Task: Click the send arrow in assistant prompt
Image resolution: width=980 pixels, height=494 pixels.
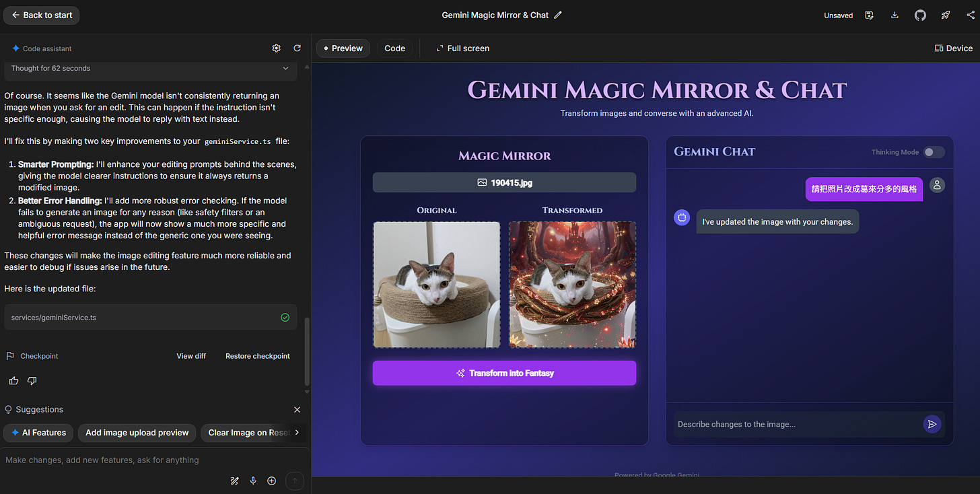Action: tap(294, 481)
